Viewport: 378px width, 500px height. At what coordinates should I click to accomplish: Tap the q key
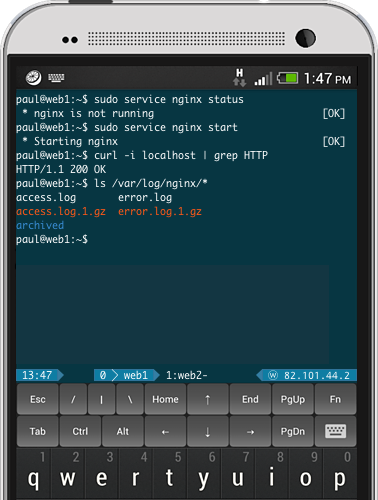[x=34, y=474]
